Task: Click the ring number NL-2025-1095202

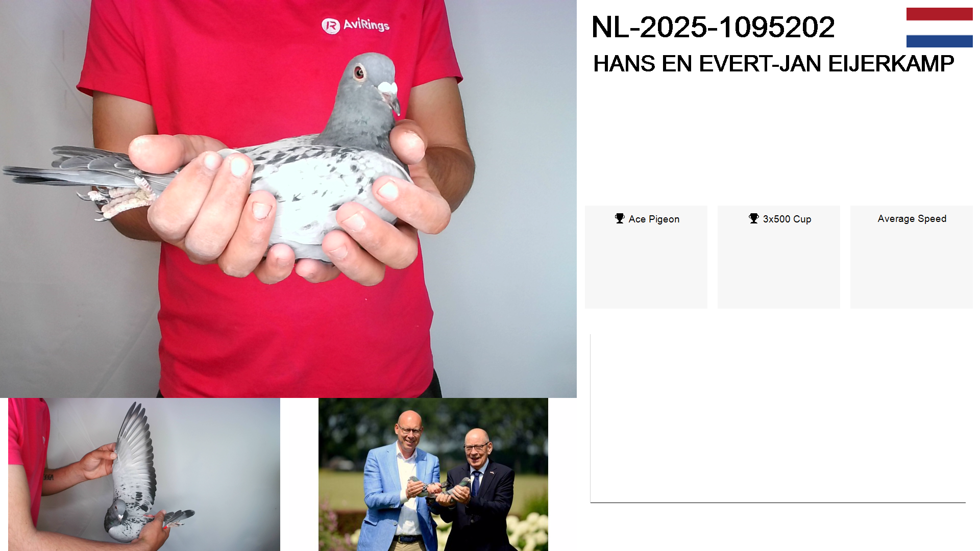Action: [713, 27]
